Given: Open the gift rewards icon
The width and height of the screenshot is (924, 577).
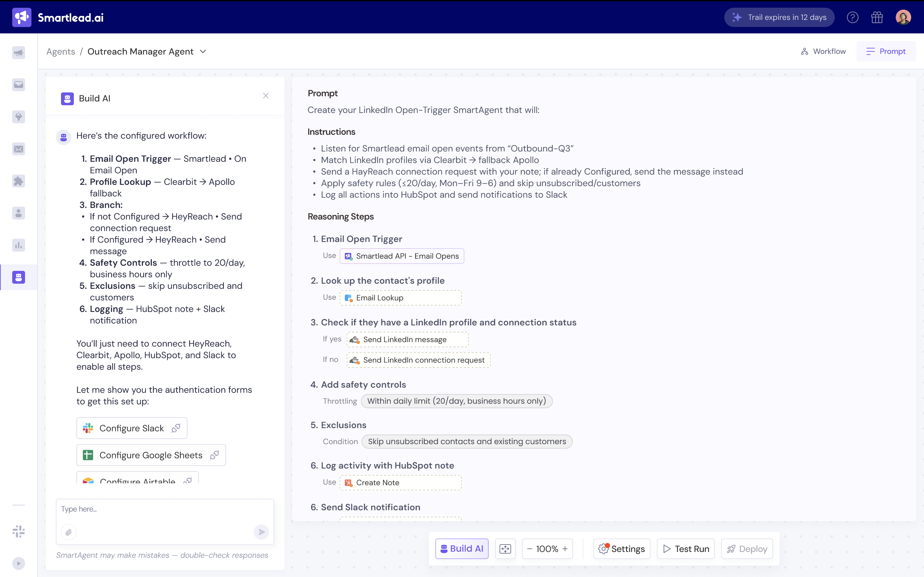Looking at the screenshot, I should 877,17.
